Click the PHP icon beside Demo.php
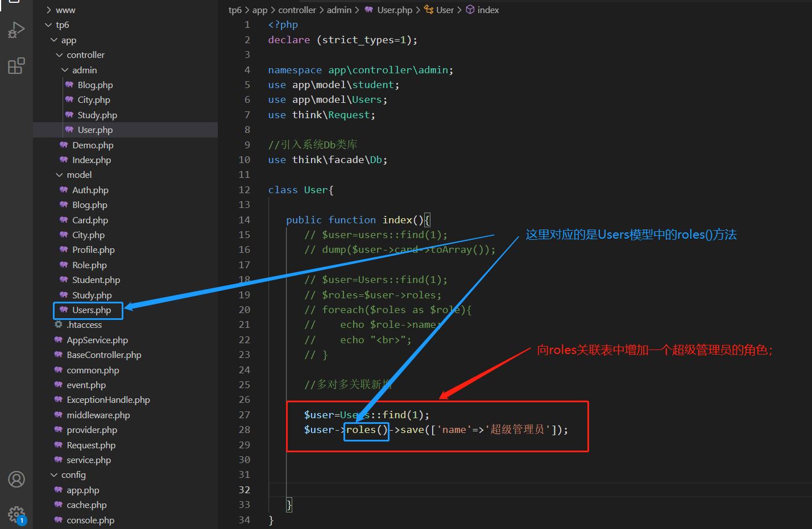 (x=64, y=145)
